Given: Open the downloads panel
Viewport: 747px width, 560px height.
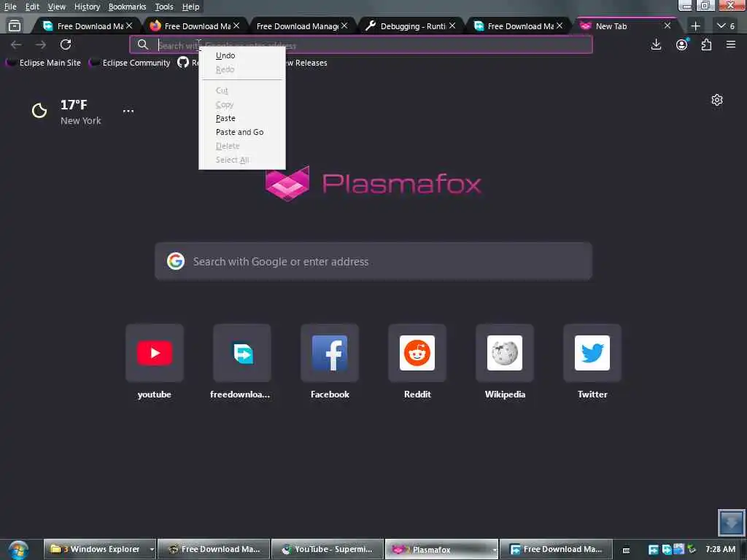Looking at the screenshot, I should (x=656, y=44).
